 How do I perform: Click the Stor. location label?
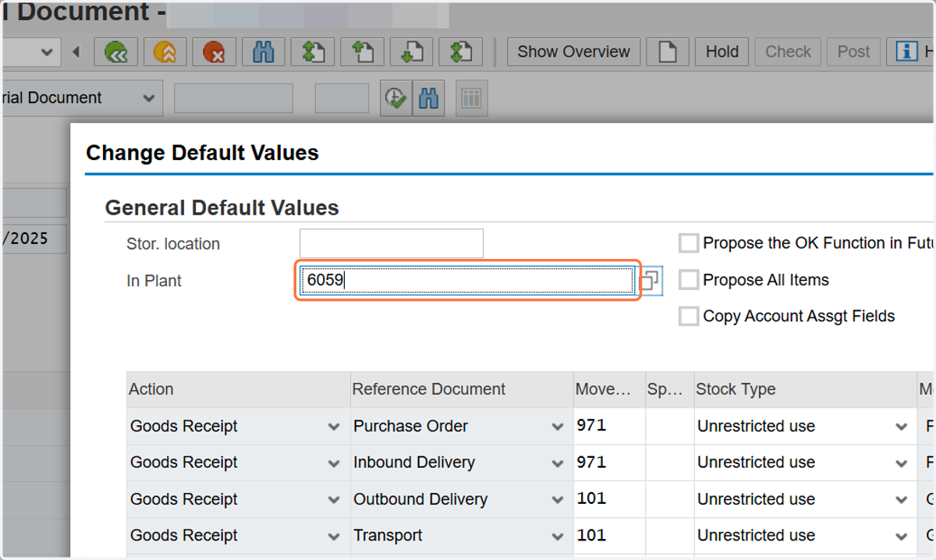pyautogui.click(x=173, y=244)
